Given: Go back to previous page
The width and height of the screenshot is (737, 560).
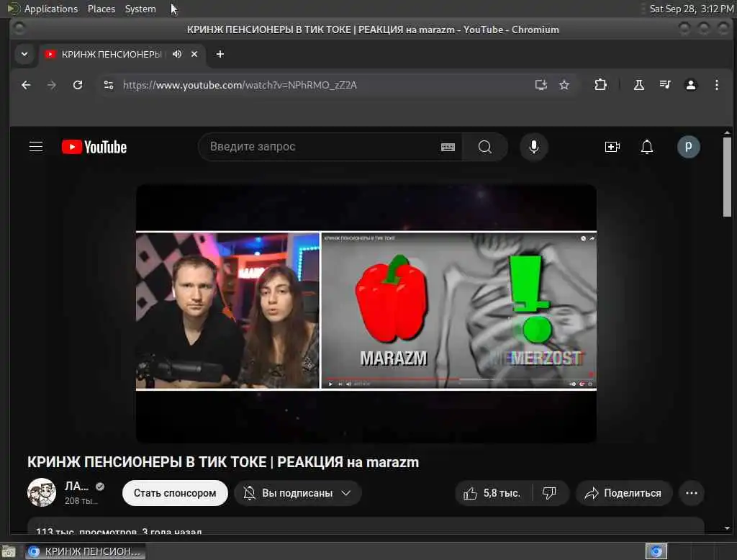Looking at the screenshot, I should coord(26,85).
